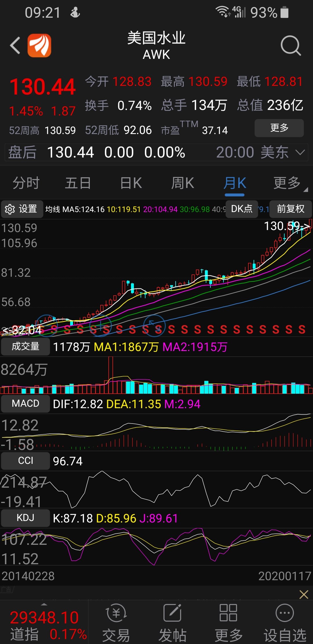
Task: Switch the 成交量 indicator
Action: [x=26, y=346]
